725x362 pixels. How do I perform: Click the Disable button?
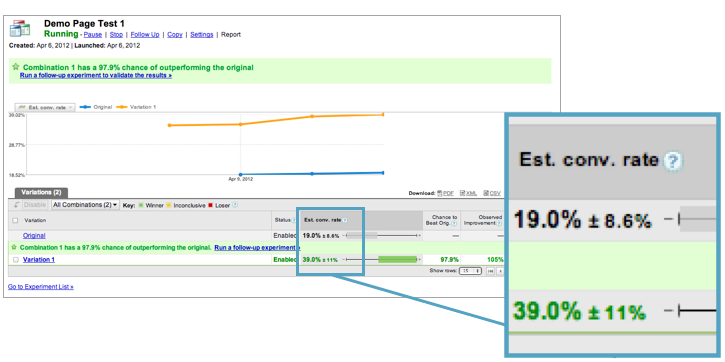click(x=34, y=205)
